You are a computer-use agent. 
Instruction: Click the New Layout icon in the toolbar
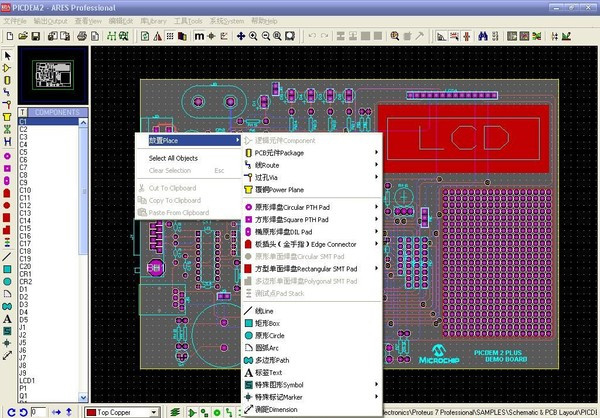10,36
